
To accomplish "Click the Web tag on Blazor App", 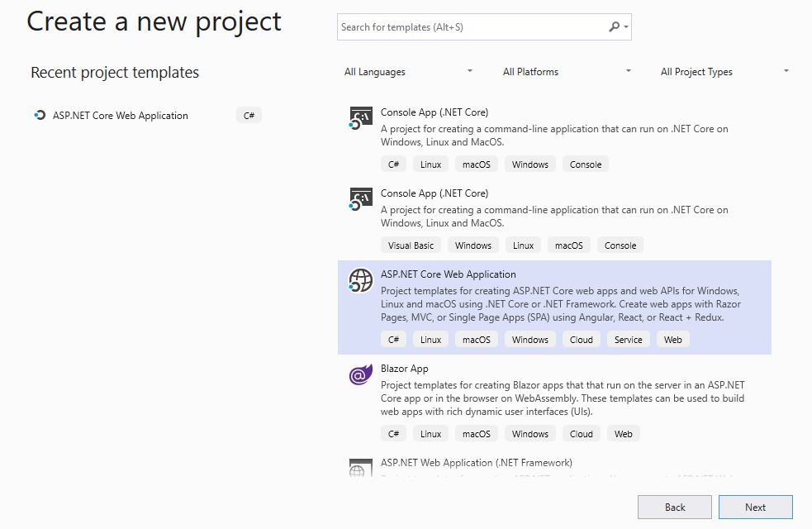I will [623, 434].
